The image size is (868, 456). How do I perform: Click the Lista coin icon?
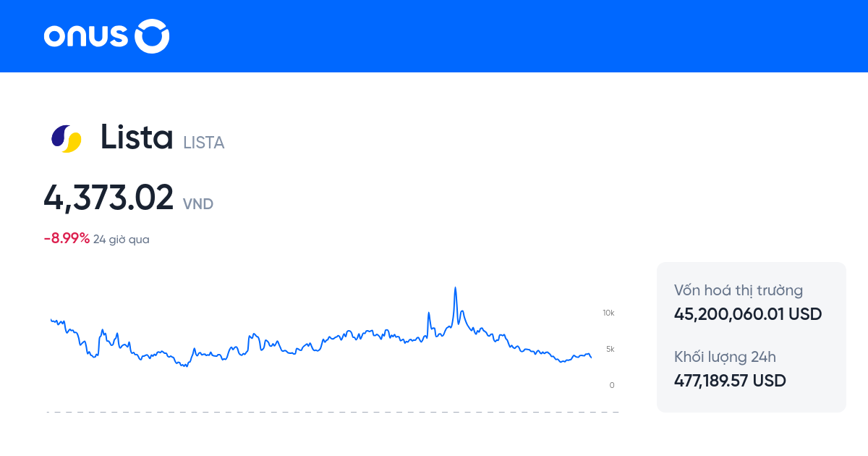tap(66, 138)
